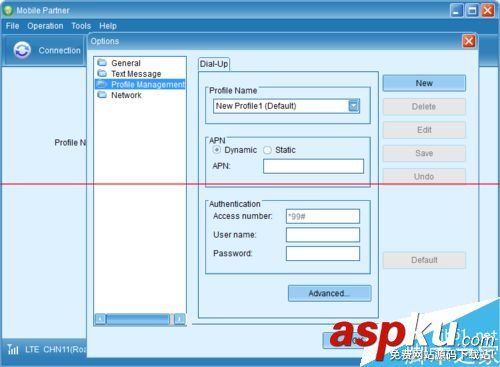Click the Text Message folder icon
Image resolution: width=500 pixels, height=367 pixels.
(102, 73)
